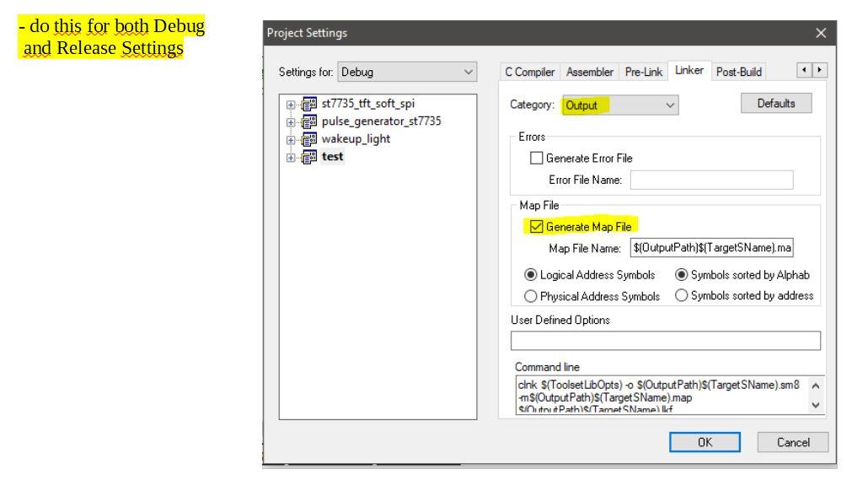Close the Project Settings dialog
This screenshot has width=868, height=480.
[821, 33]
